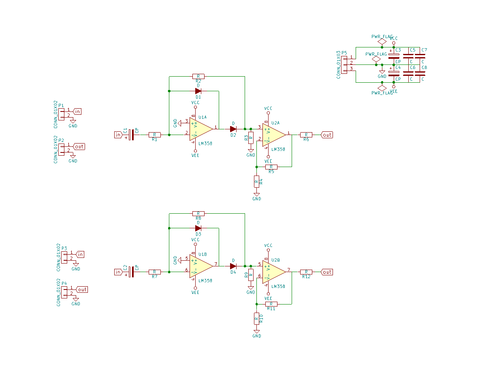Image resolution: width=480 pixels, height=371 pixels.
Task: Click the VEE power symbol below U1B
Action: click(195, 290)
